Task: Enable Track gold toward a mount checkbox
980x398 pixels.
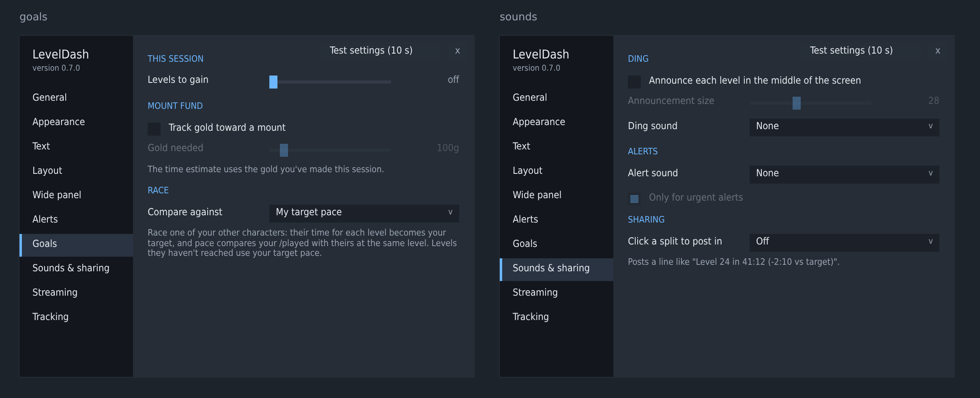Action: (154, 129)
